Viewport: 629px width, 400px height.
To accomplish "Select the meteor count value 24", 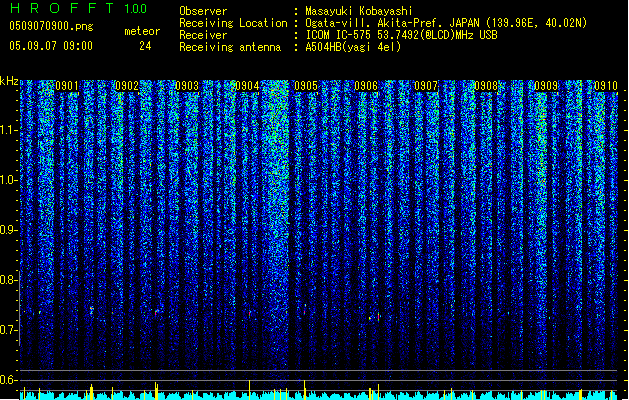I will click(145, 46).
